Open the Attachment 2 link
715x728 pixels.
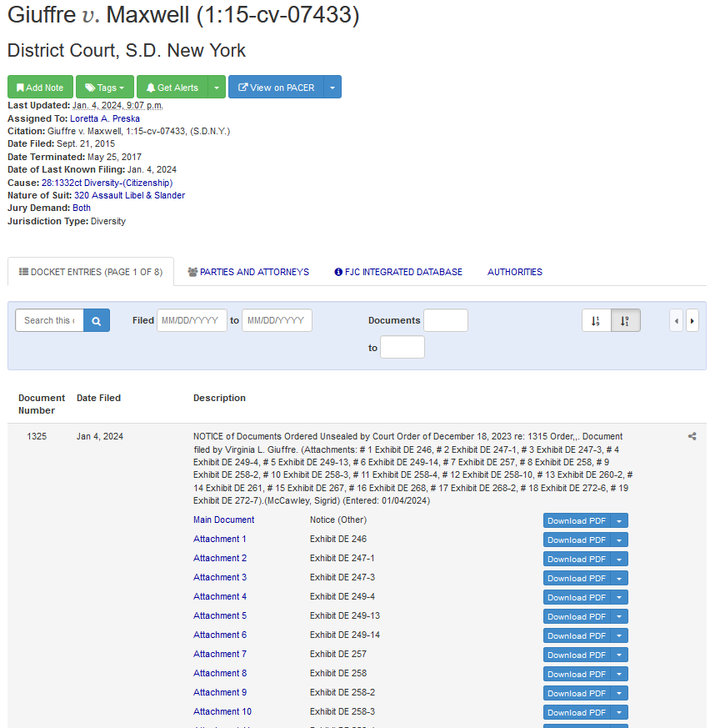pos(220,558)
